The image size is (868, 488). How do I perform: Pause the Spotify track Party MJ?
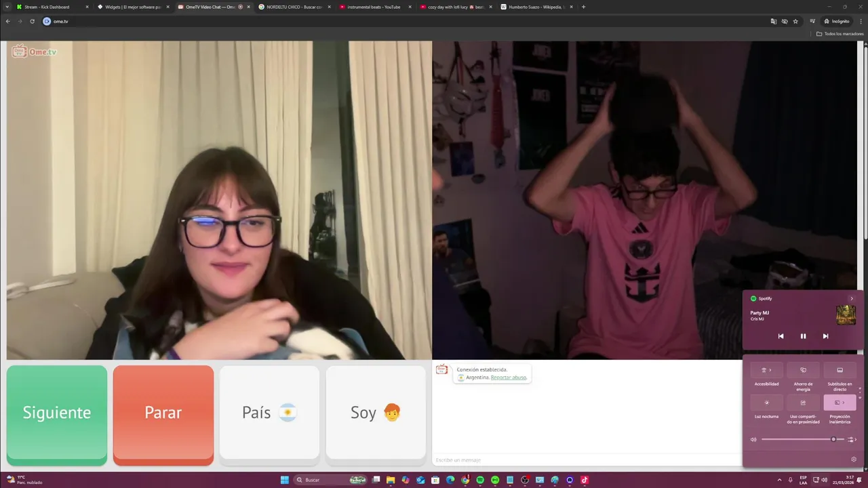803,336
